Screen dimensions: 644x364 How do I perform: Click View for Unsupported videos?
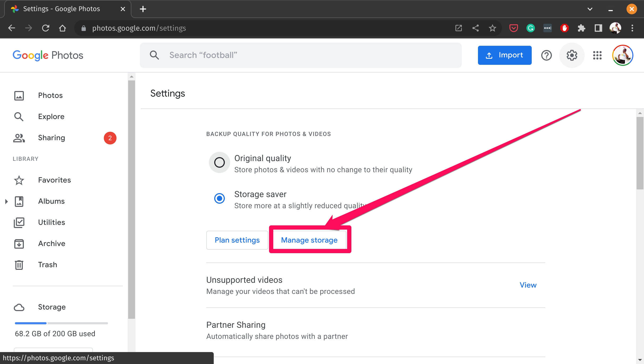tap(528, 285)
